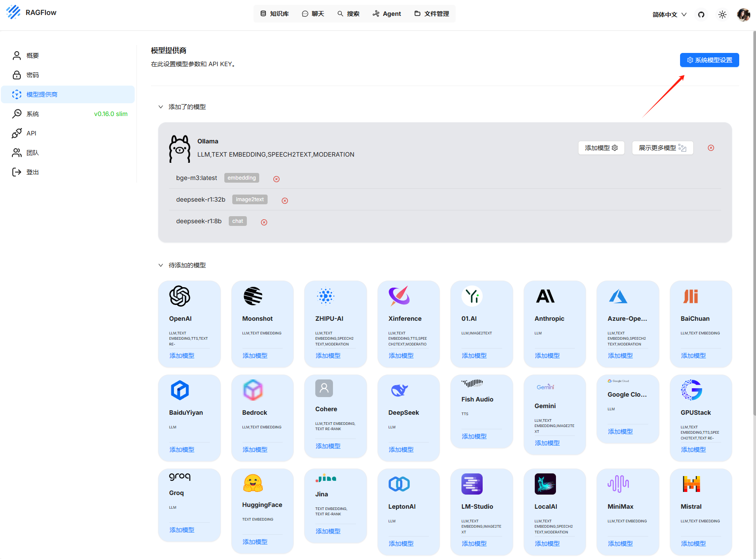Screen dimensions: 756x559
Task: Switch to the 搜索 tab
Action: click(x=348, y=14)
